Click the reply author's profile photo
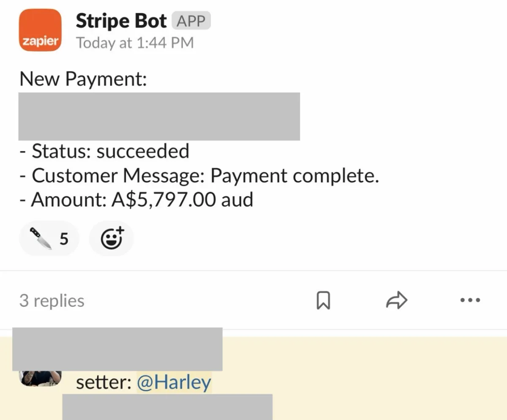The width and height of the screenshot is (507, 420). click(x=41, y=378)
